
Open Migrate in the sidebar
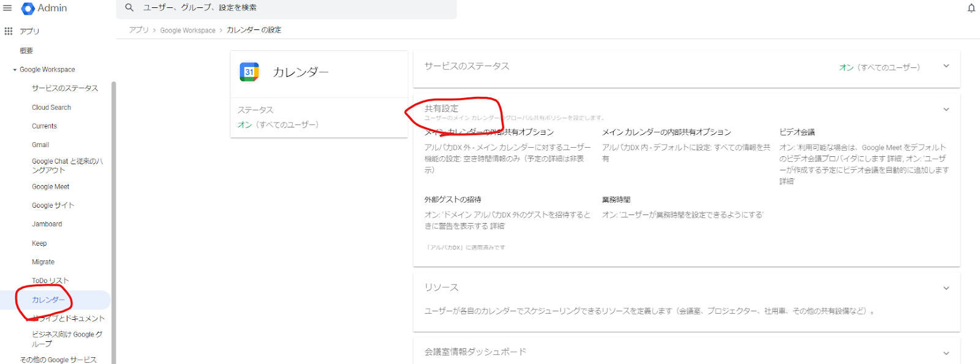pyautogui.click(x=43, y=262)
